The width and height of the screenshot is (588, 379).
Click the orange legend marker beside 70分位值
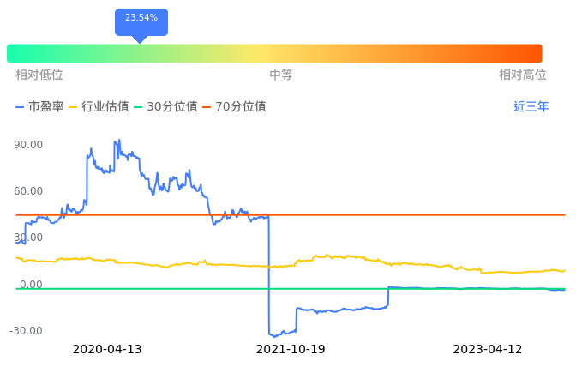click(207, 107)
